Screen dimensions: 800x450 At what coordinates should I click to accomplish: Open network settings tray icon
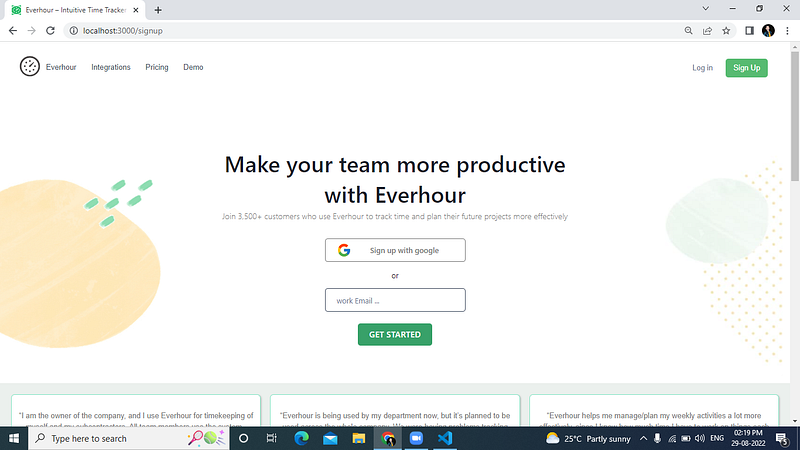point(672,438)
